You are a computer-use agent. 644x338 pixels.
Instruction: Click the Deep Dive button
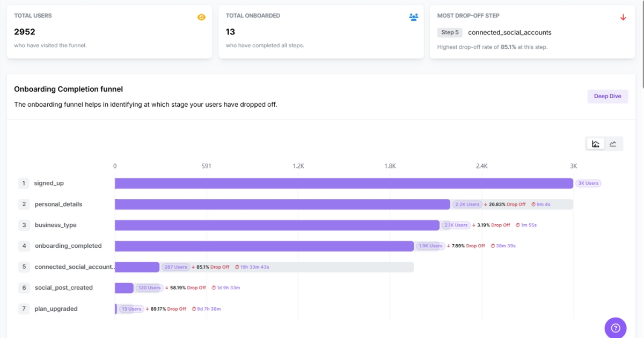click(608, 96)
